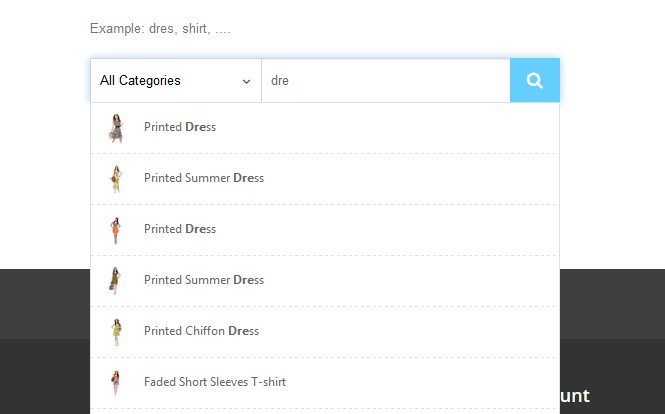
Task: Click the Printed Chiffon Dress thumbnail
Action: point(117,332)
